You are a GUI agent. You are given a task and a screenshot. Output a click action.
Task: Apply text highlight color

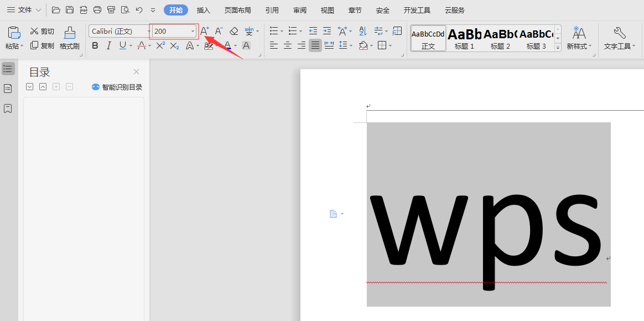(208, 45)
